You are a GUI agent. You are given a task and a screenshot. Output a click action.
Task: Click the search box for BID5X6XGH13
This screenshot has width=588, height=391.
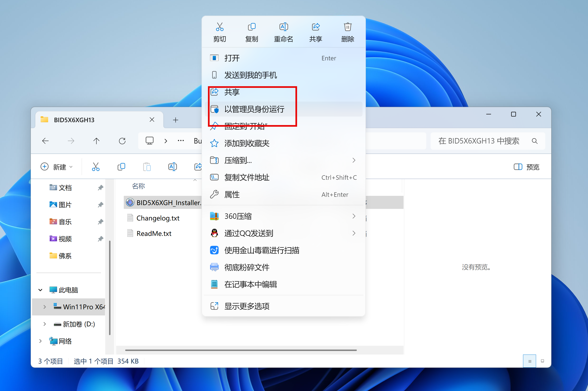[x=479, y=141]
